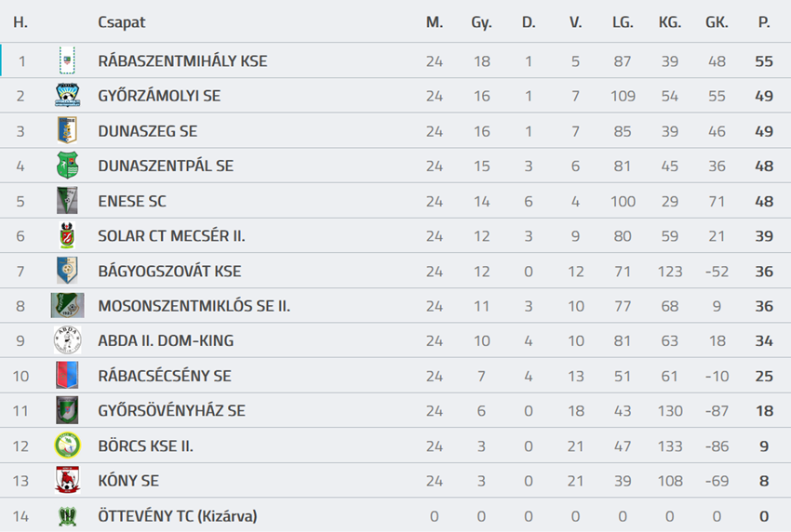Screen dimensions: 791x532
Task: Sort table by the P. points column header
Action: tap(764, 22)
